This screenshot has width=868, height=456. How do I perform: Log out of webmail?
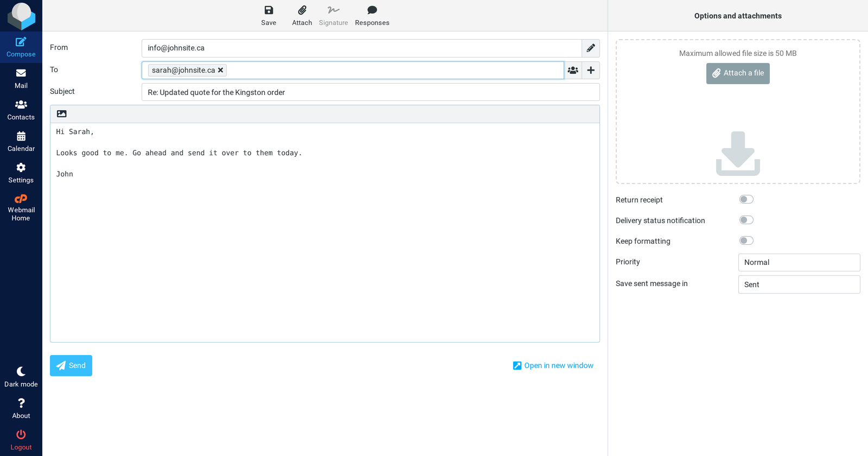[21, 440]
